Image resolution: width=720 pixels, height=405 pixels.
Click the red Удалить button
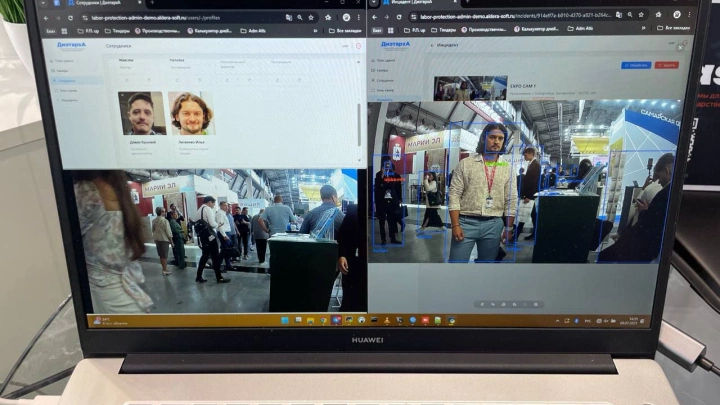665,65
